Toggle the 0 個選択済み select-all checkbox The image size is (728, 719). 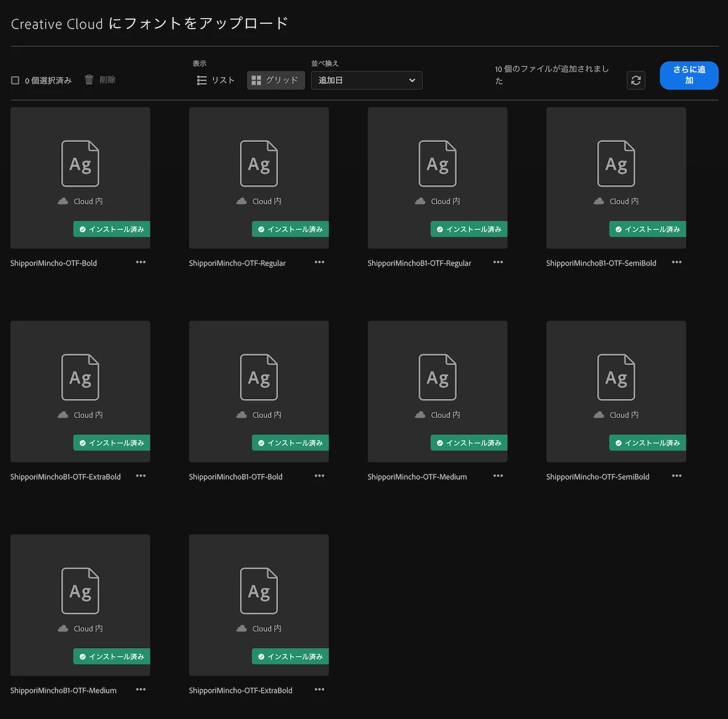(x=15, y=80)
